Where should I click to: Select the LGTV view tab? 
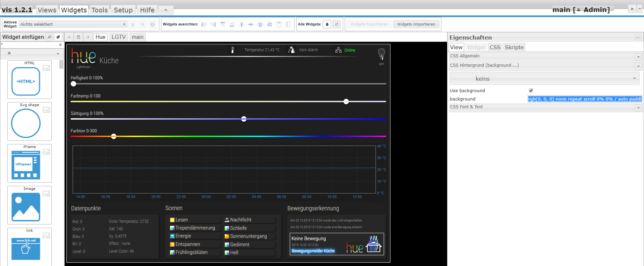click(x=119, y=37)
